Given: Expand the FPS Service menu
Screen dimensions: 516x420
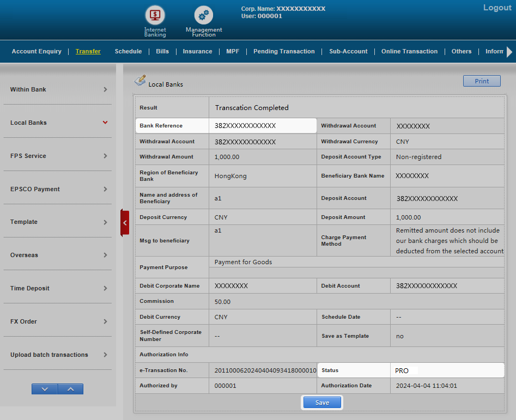Looking at the screenshot, I should point(59,156).
